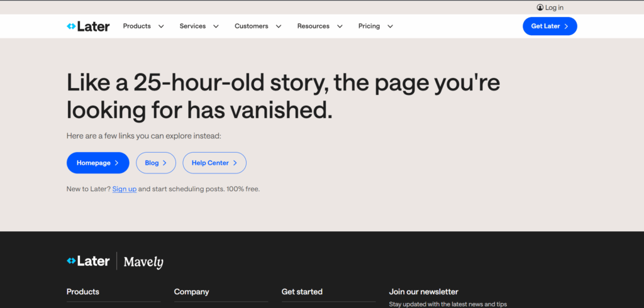The image size is (644, 308).
Task: Click the Later logo in the footer
Action: point(88,261)
